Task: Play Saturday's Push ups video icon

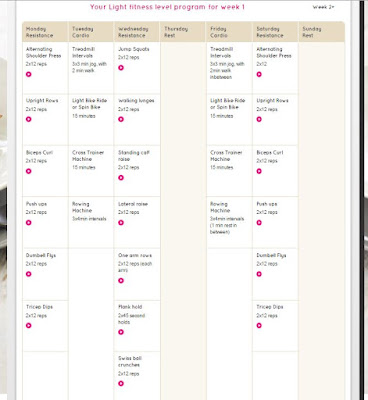Action: (x=259, y=222)
